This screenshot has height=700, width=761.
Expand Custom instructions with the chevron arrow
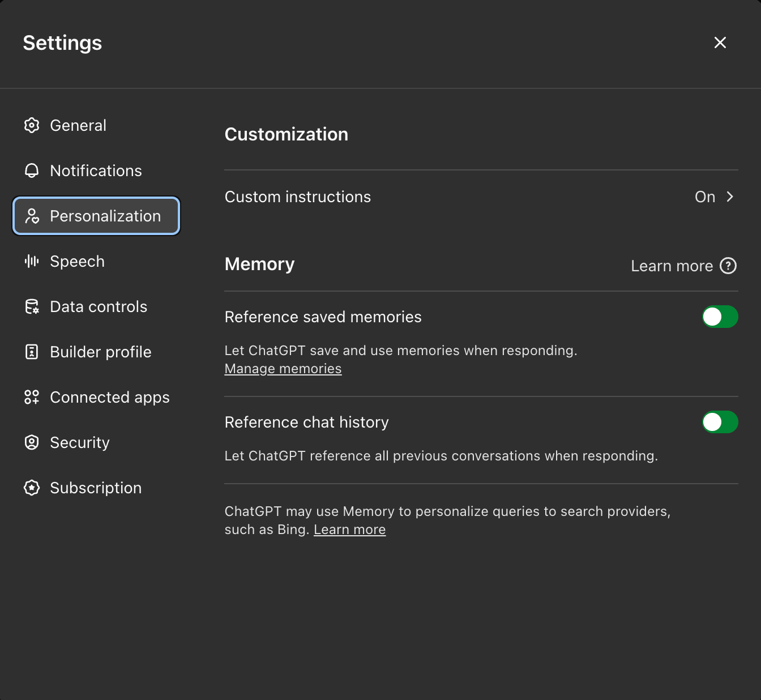(x=730, y=197)
